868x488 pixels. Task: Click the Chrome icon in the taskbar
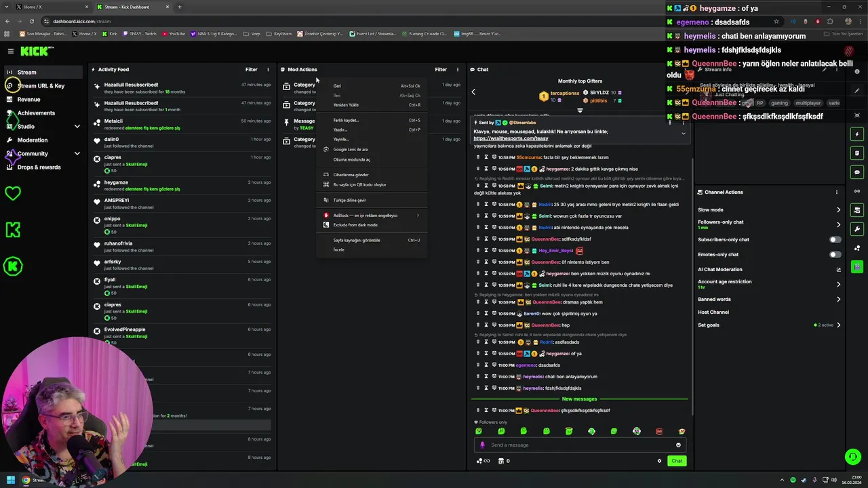point(26,480)
